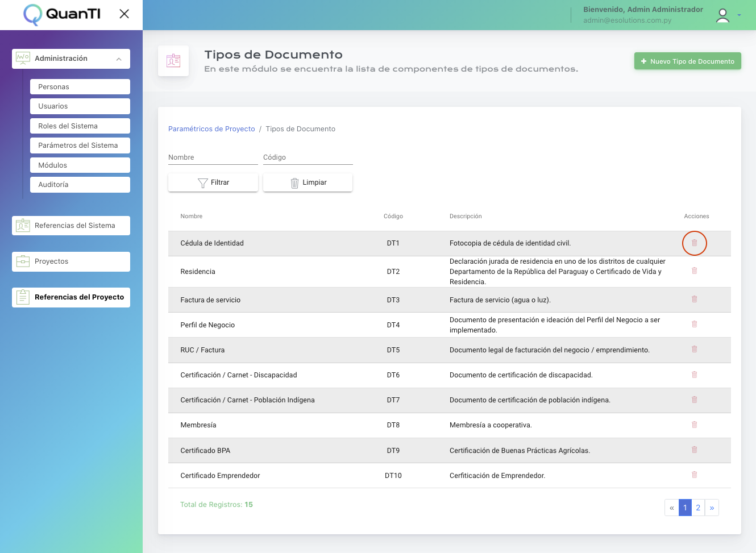Go to next page with » button
Viewport: 756px width, 553px height.
pyautogui.click(x=712, y=508)
